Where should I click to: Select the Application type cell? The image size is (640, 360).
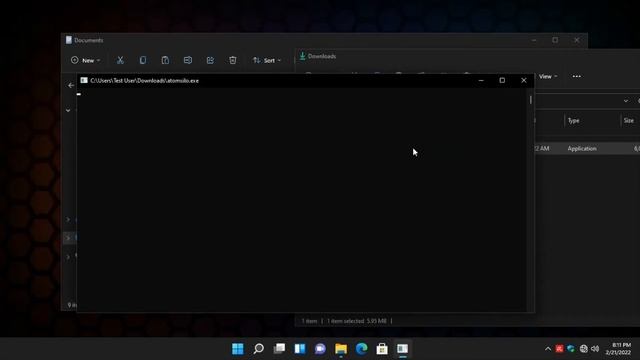582,149
